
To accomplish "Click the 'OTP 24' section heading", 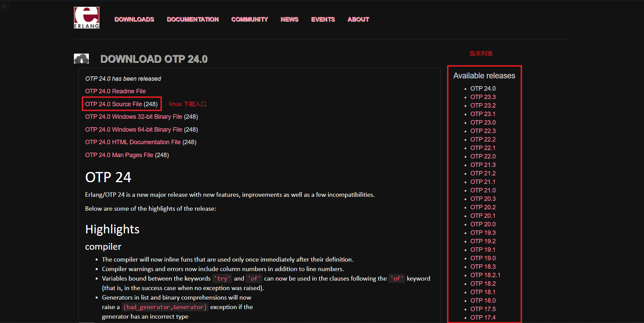I will pyautogui.click(x=108, y=177).
